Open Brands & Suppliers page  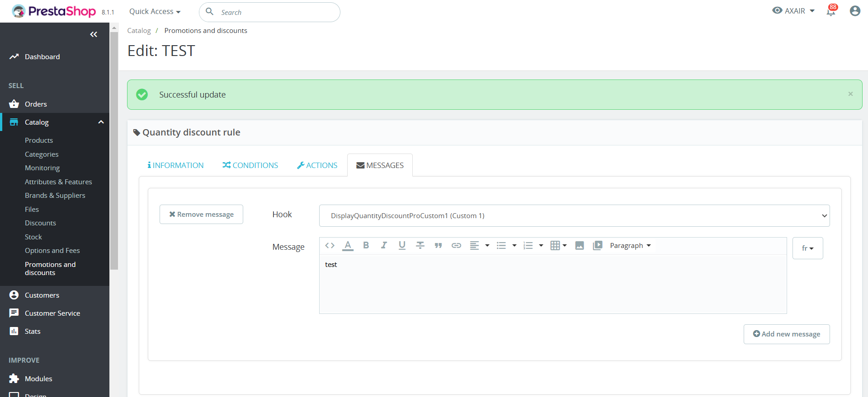(x=55, y=195)
